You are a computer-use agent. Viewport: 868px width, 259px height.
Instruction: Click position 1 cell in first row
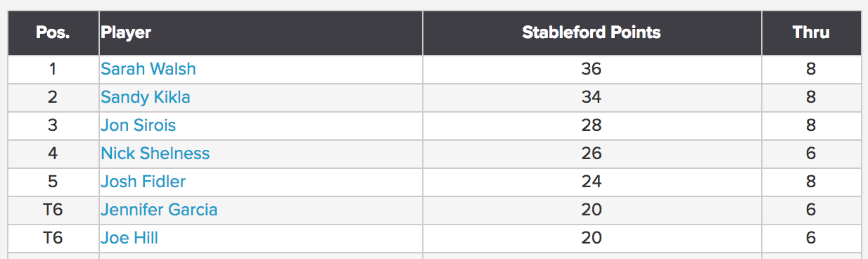pos(53,69)
